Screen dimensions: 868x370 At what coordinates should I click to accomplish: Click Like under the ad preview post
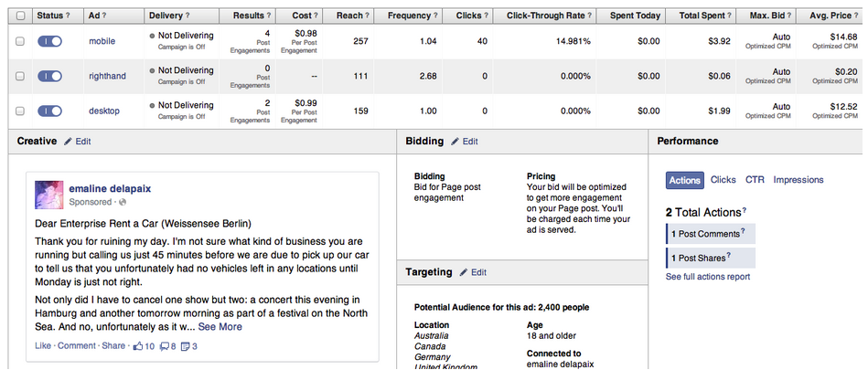click(43, 346)
